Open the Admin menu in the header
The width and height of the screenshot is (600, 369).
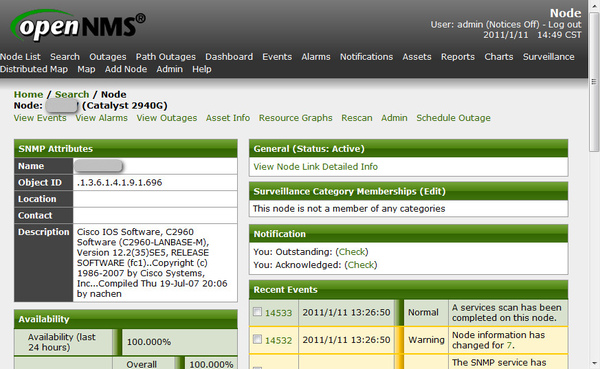pyautogui.click(x=169, y=69)
